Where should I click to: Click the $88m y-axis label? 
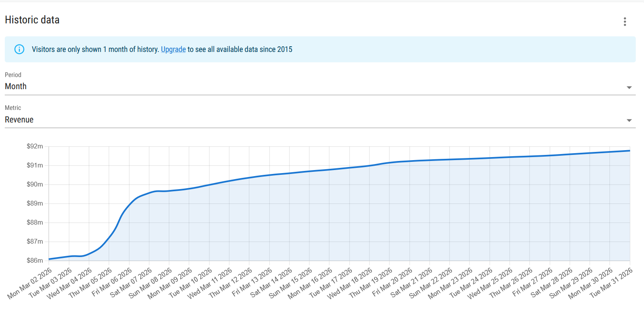coord(35,222)
